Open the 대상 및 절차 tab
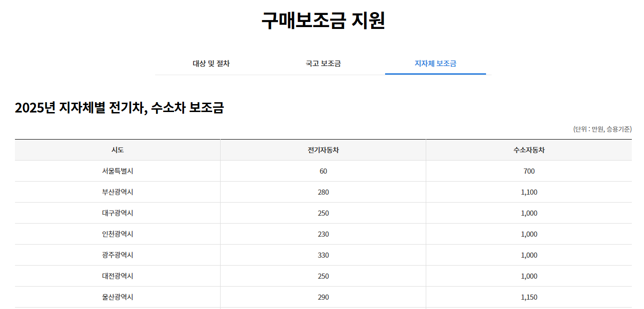This screenshot has width=644, height=309. (211, 63)
